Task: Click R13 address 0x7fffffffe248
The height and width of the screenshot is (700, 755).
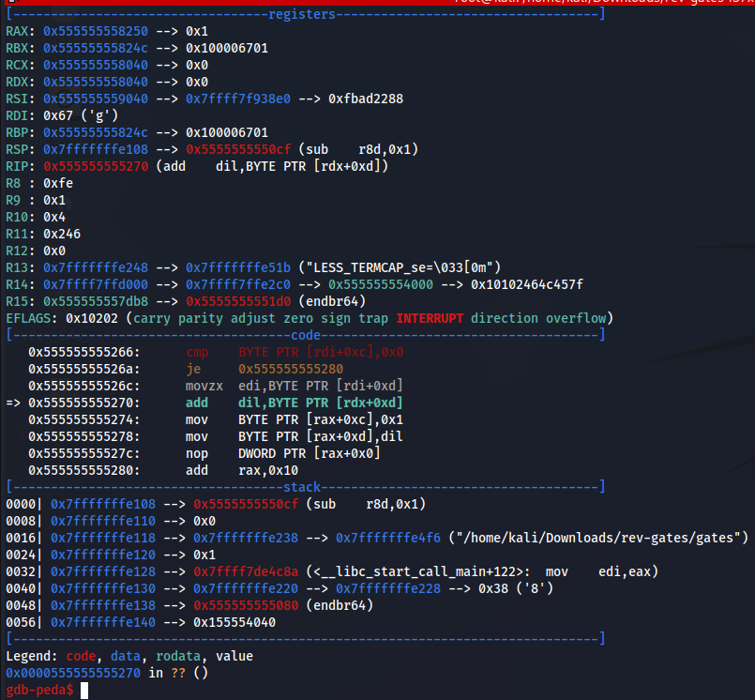Action: click(x=96, y=267)
